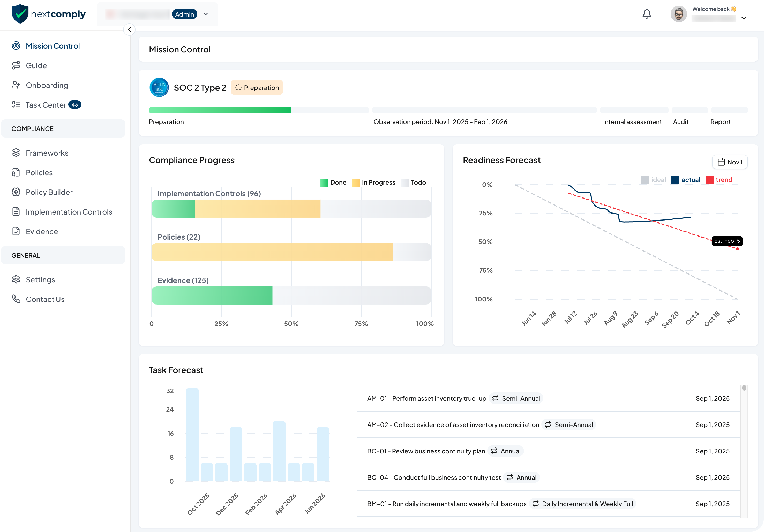Open the user profile dropdown arrow
This screenshot has height=532, width=764.
tap(744, 18)
